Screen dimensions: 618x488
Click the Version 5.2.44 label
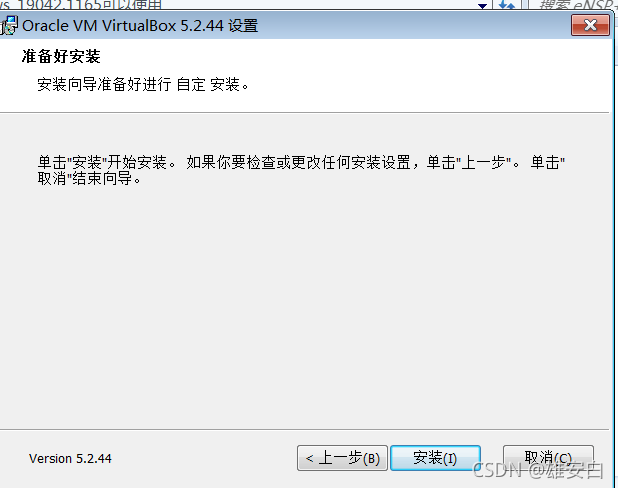pos(70,458)
